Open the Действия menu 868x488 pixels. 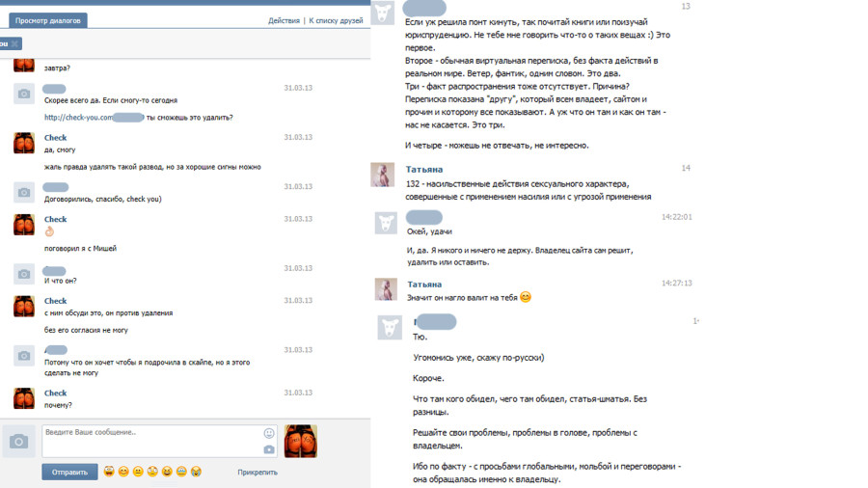tap(284, 20)
